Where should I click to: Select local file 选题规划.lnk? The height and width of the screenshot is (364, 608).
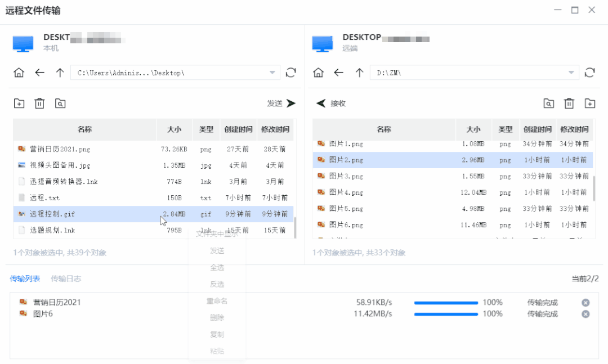(153, 230)
